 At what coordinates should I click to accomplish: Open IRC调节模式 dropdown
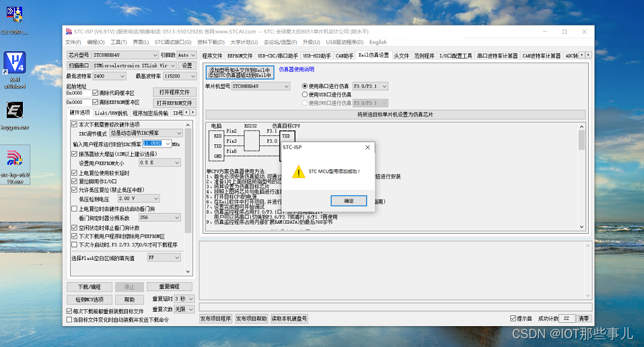pos(146,133)
